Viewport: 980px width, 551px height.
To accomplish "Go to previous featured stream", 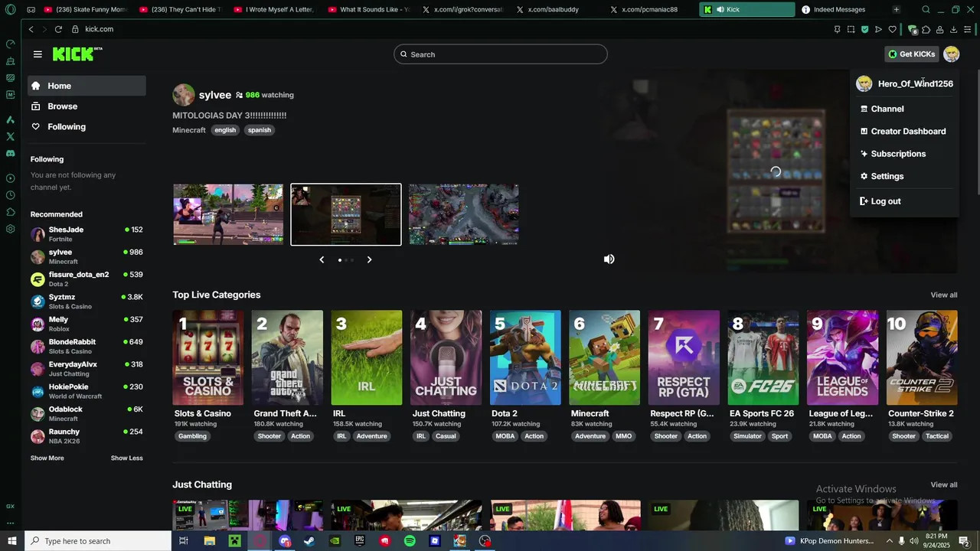I will click(322, 260).
